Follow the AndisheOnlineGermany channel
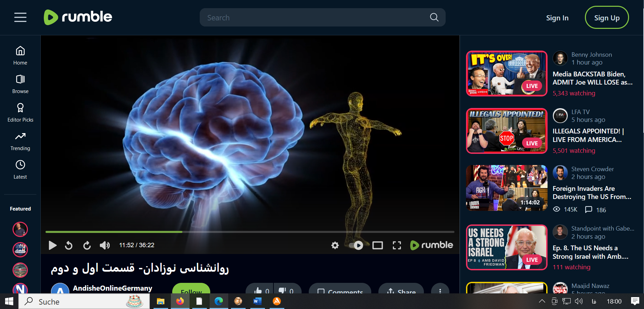This screenshot has height=309, width=644. click(191, 289)
